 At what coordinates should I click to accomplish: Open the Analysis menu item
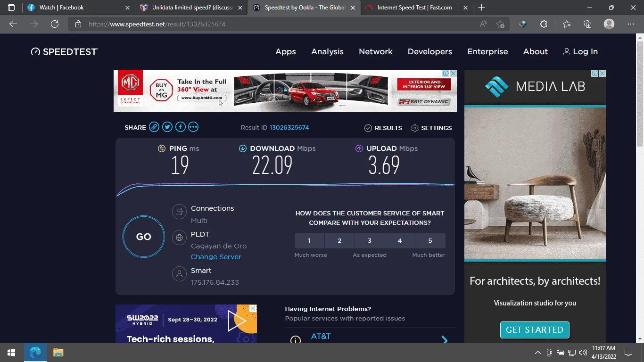[327, 52]
